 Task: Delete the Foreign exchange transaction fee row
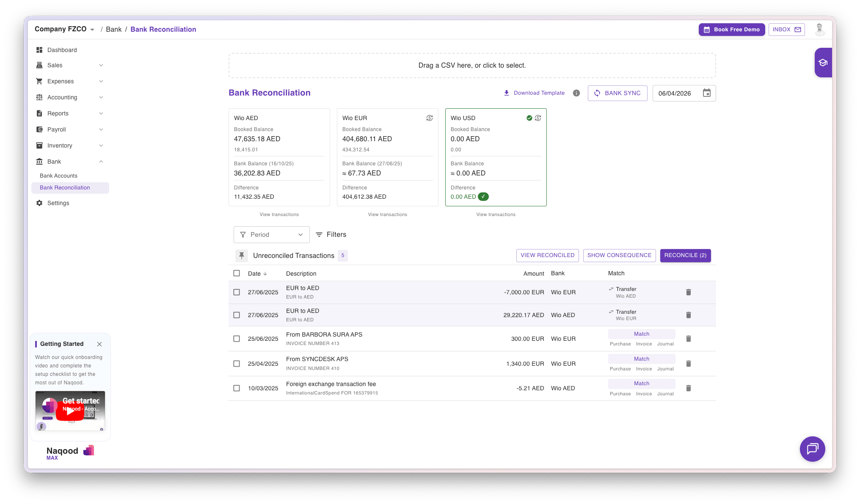[688, 388]
